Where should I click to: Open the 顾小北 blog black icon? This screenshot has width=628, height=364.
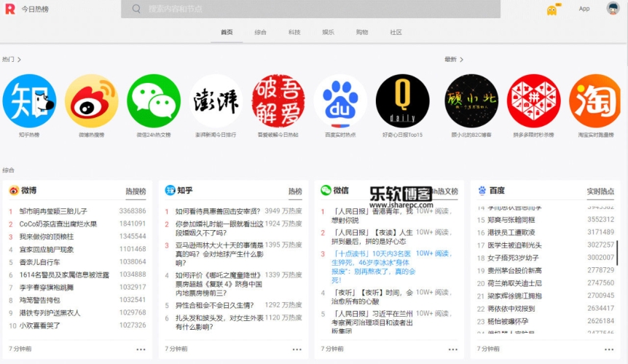(471, 100)
